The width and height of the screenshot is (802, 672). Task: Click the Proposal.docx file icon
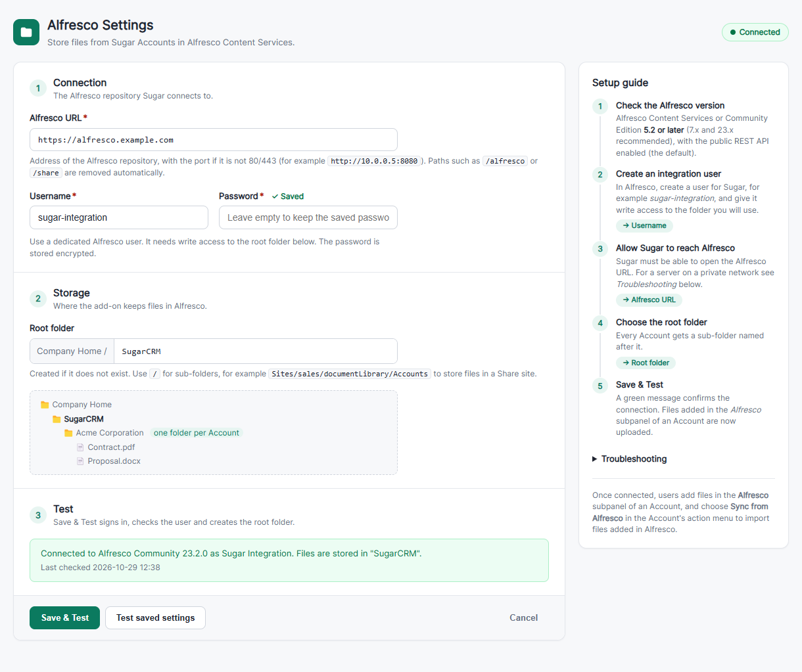point(80,461)
